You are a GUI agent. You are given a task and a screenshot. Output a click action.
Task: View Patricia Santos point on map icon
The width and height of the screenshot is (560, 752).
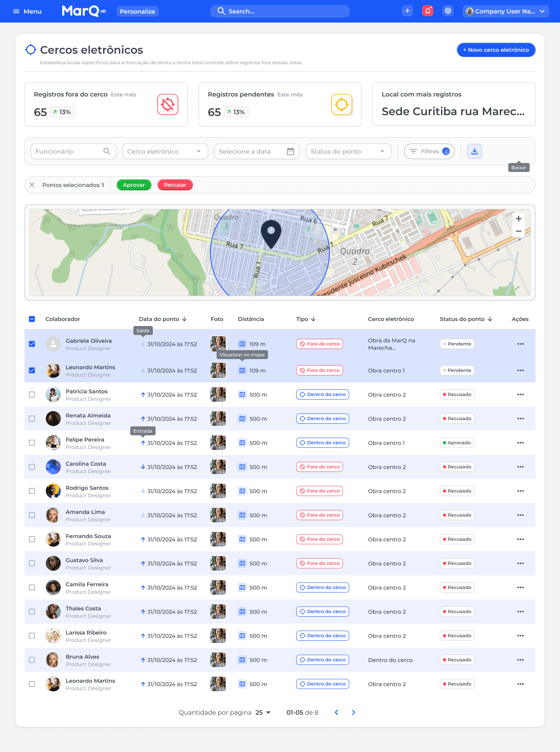click(x=242, y=394)
